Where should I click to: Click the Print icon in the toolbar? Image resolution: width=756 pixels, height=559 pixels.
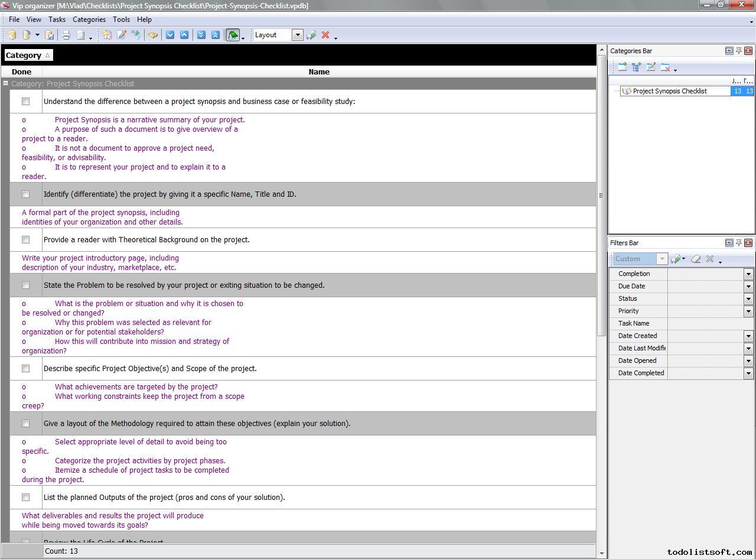66,35
